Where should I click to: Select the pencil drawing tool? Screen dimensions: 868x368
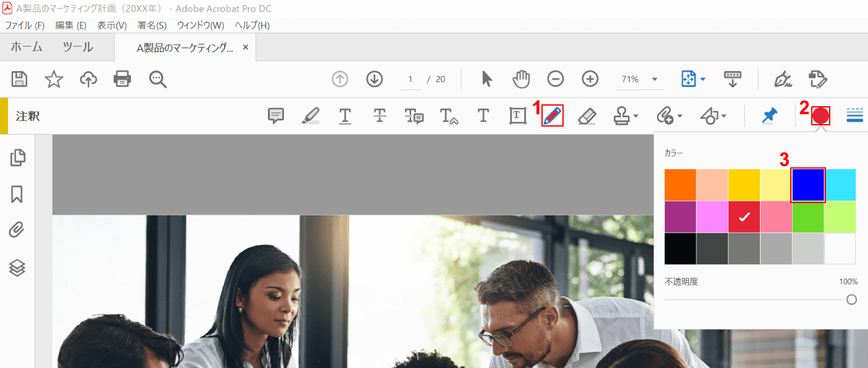tap(553, 115)
